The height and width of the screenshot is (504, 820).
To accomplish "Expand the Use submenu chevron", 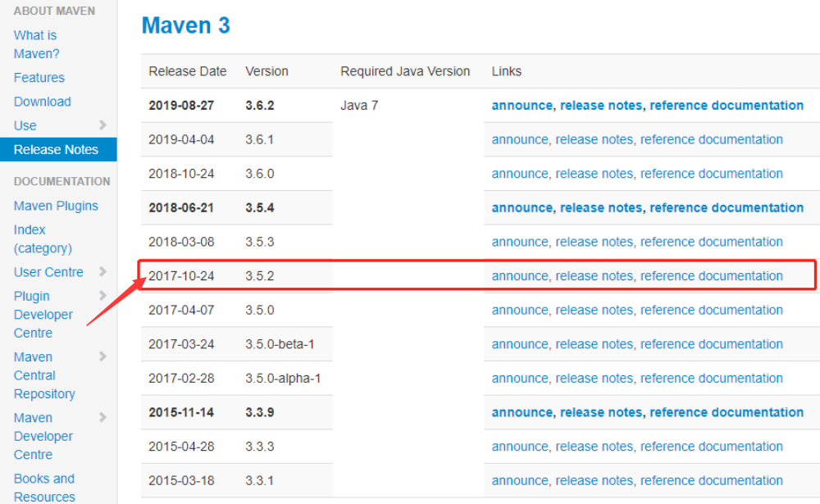I will [102, 125].
